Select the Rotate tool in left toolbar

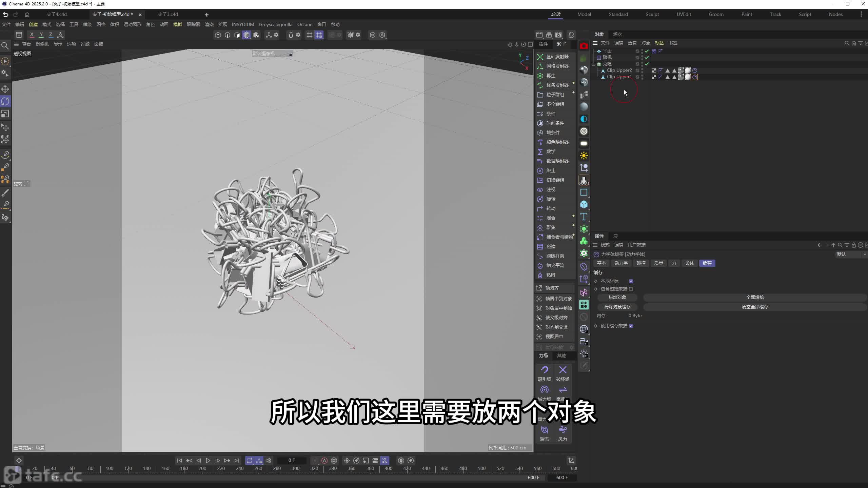coord(5,101)
